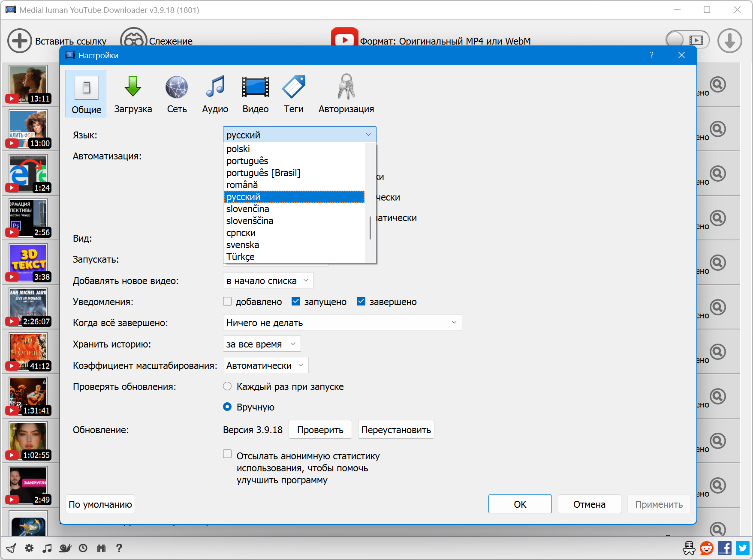Click the download arrow button in toolbar
This screenshot has height=560, width=753.
pyautogui.click(x=729, y=41)
